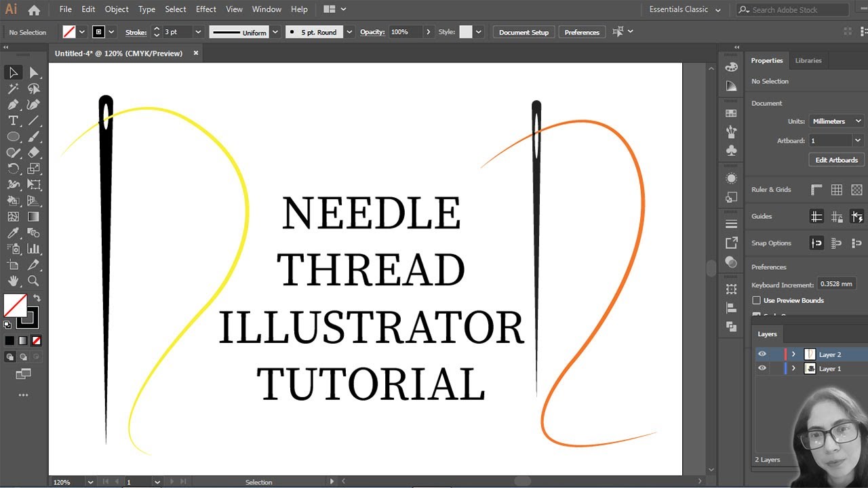Toggle Show Transparency Grid button
The image size is (868, 488).
[x=857, y=190]
